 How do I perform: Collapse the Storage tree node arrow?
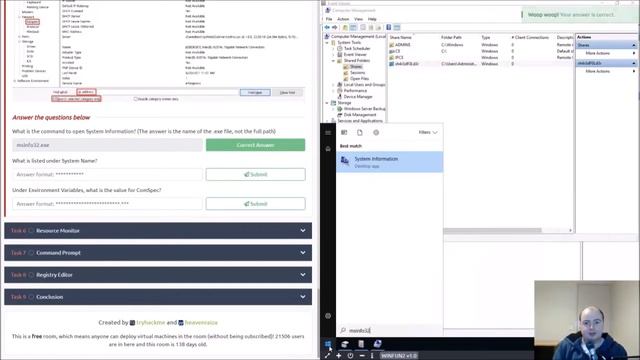(x=327, y=103)
